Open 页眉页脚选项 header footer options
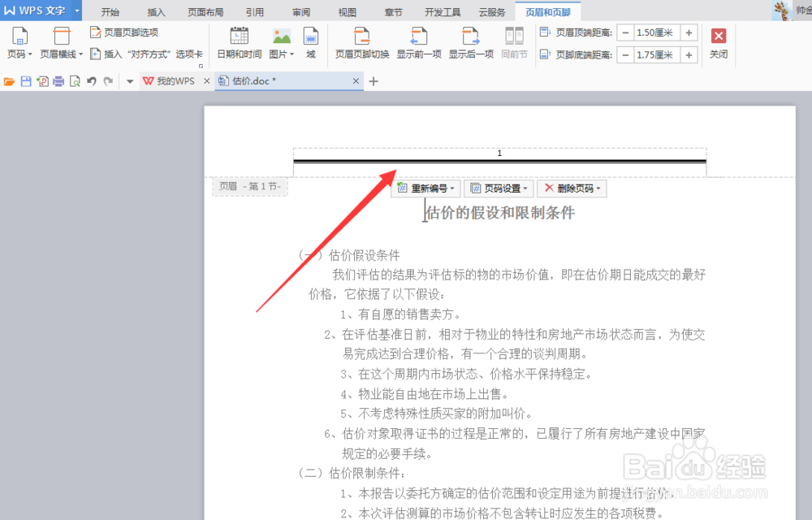 click(124, 32)
